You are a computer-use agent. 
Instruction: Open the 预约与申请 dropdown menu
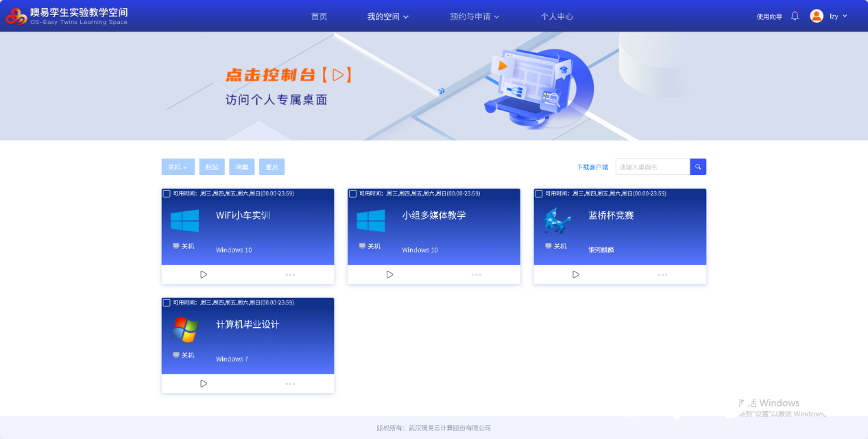474,16
